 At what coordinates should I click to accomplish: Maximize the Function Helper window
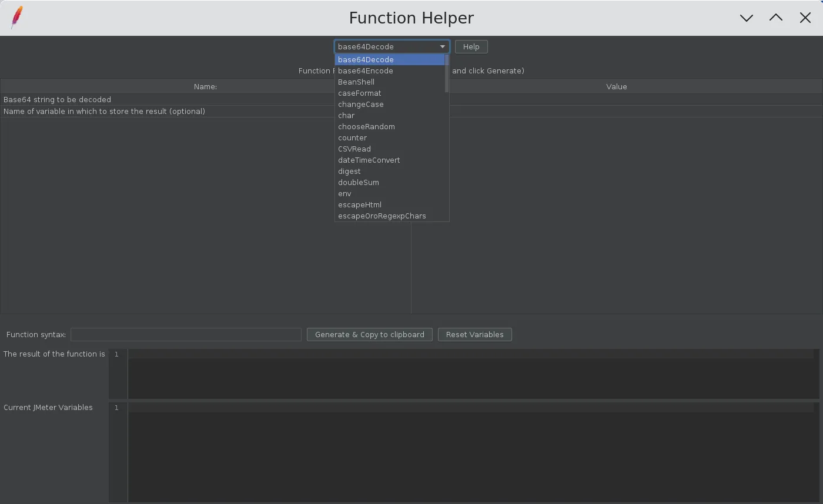776,18
